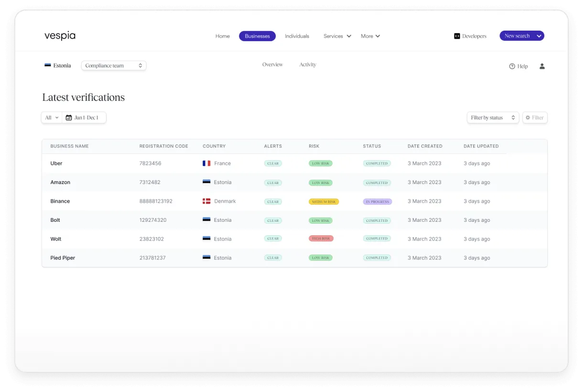Open the Filter by status dropdown
Viewport: 583px width, 392px height.
pyautogui.click(x=493, y=117)
